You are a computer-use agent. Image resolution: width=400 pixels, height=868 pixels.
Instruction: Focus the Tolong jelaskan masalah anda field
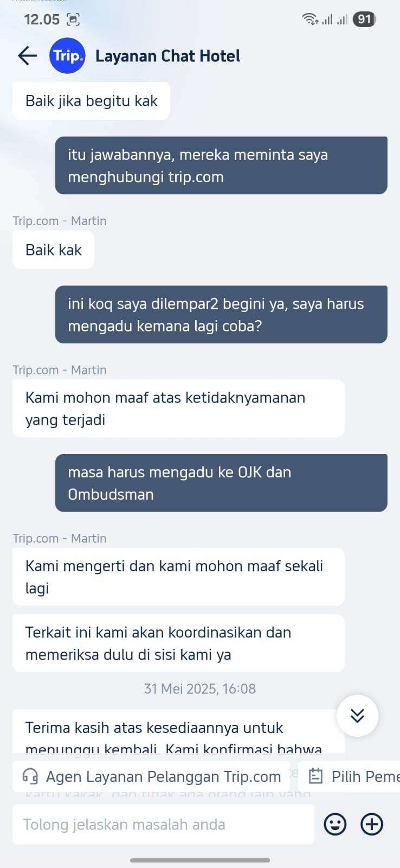pos(163,824)
